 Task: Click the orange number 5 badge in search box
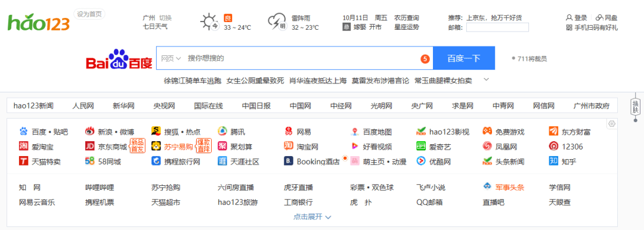tap(425, 59)
